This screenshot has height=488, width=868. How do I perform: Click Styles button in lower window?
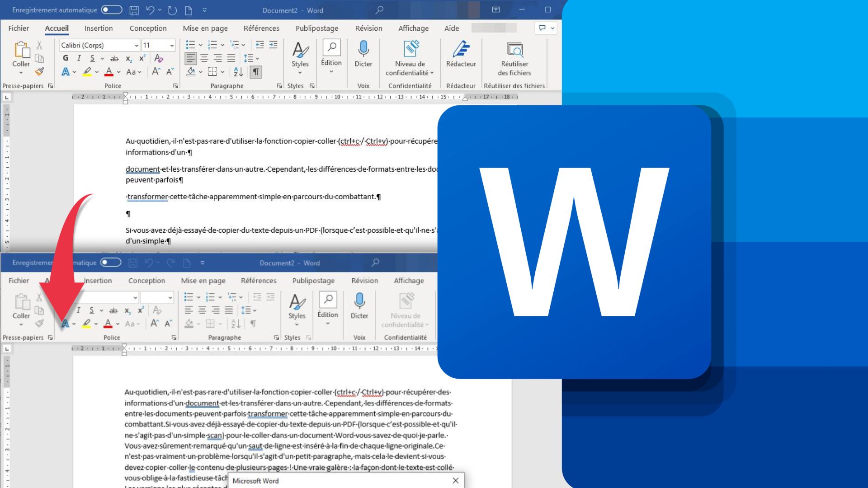297,310
